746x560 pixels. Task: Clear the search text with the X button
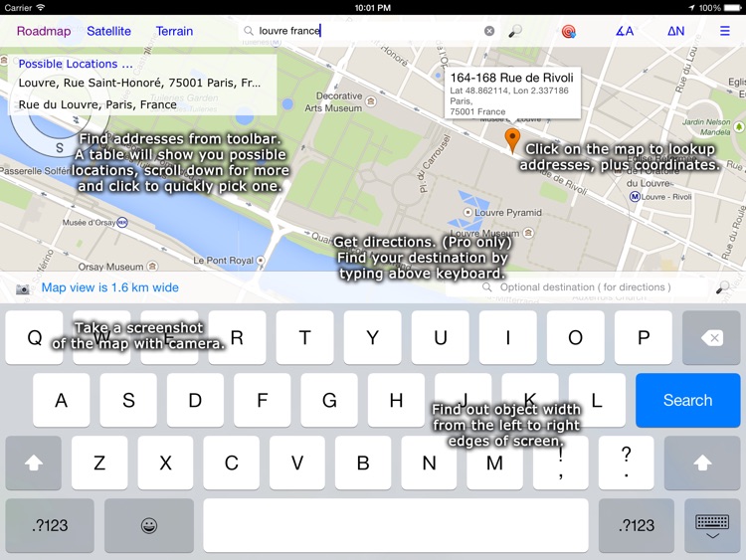coord(489,31)
